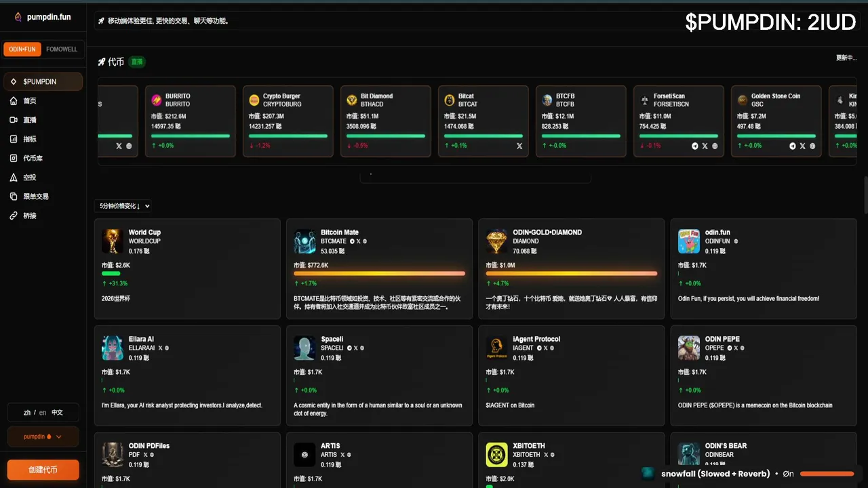This screenshot has height=488, width=868.
Task: Click the BURRITO token avatar
Action: [157, 100]
